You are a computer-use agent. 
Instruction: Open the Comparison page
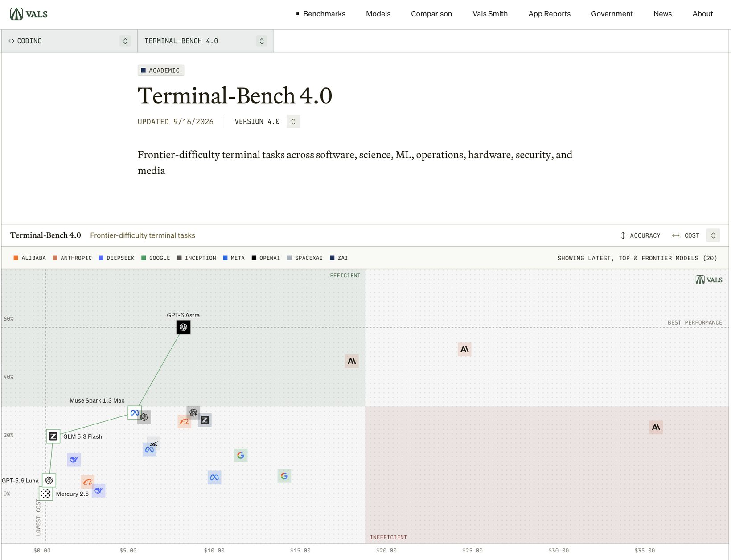coord(431,14)
